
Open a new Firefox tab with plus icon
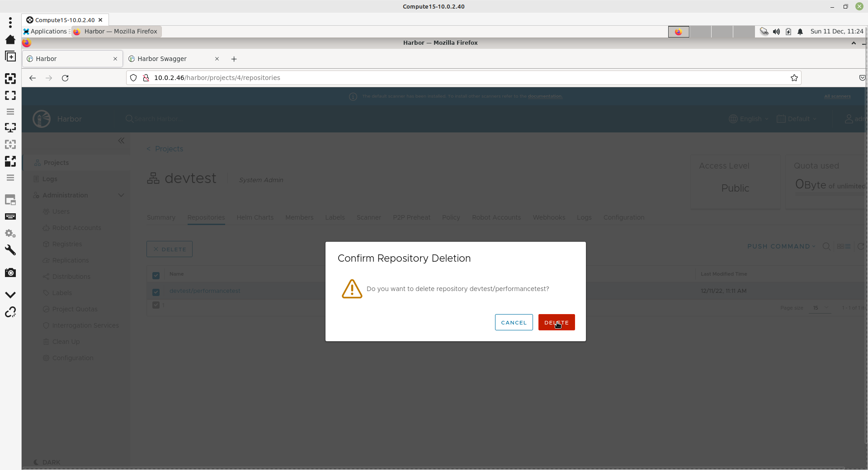tap(234, 59)
